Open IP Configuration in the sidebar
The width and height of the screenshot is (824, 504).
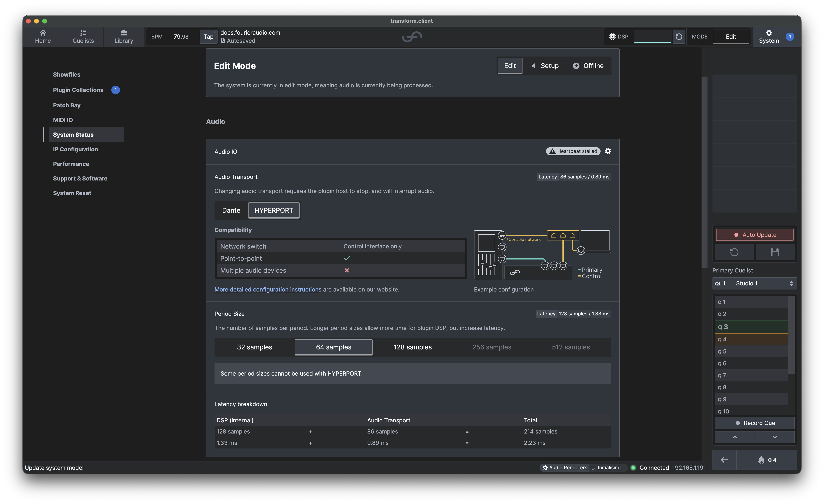(x=75, y=149)
